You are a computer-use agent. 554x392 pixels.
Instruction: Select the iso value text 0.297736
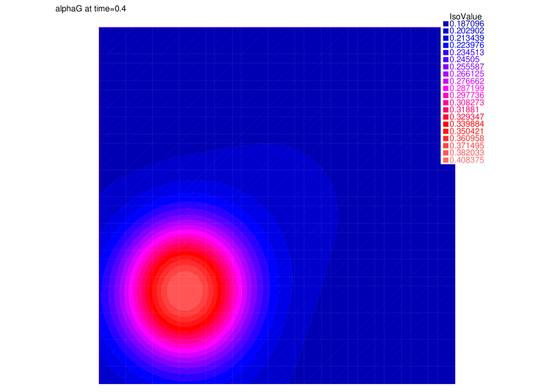click(x=467, y=95)
